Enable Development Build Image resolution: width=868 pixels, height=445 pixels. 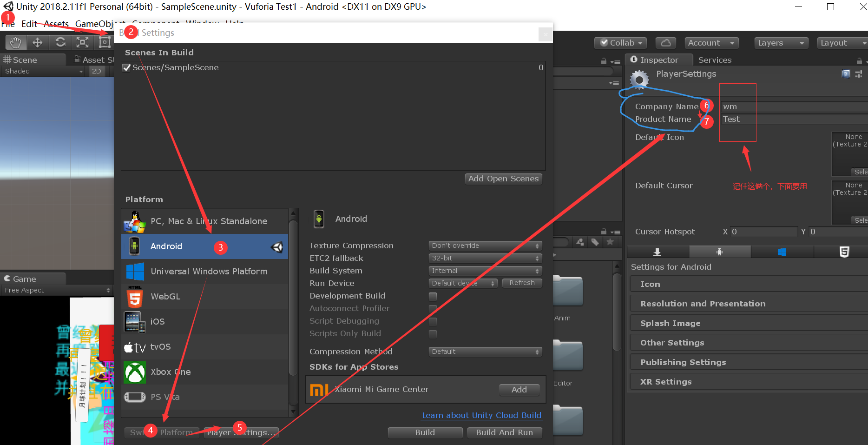click(x=433, y=296)
